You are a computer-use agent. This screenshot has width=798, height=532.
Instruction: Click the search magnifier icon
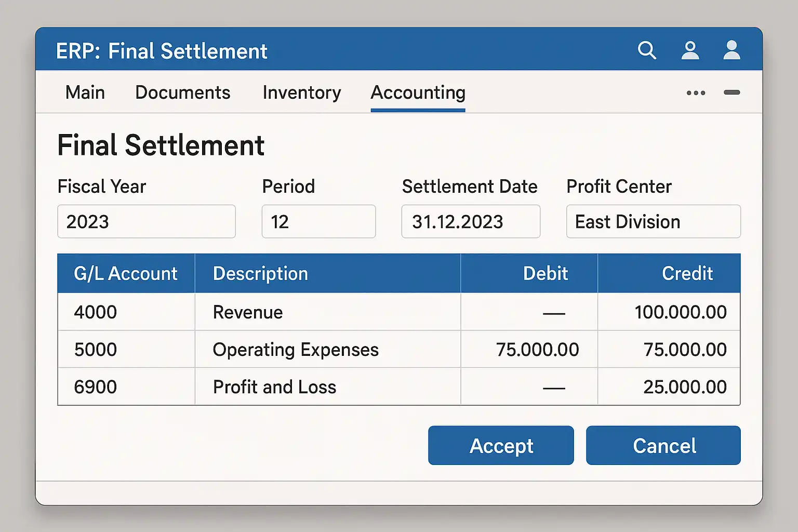(647, 50)
